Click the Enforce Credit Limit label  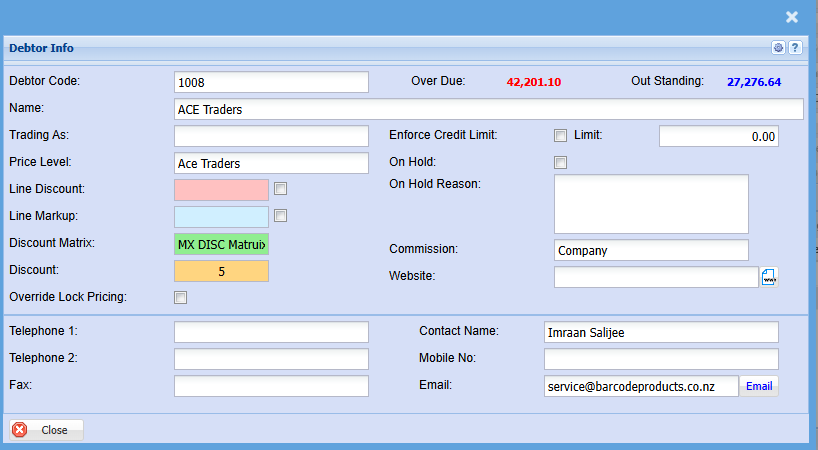click(x=443, y=135)
